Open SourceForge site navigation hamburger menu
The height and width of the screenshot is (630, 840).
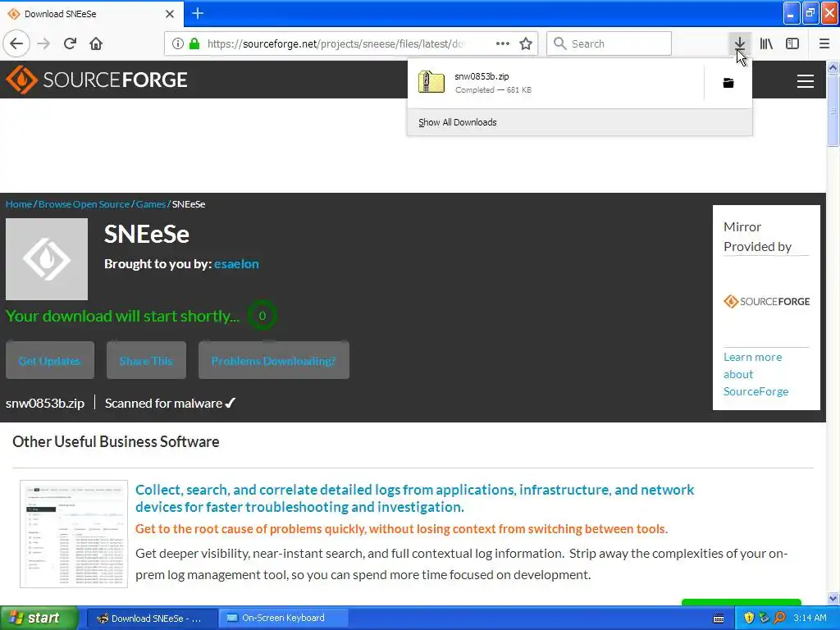(806, 81)
